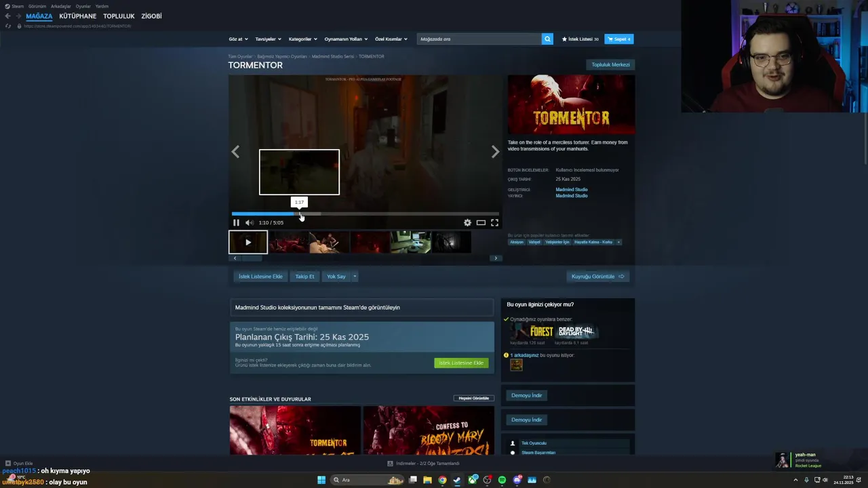868x488 pixels.
Task: Open Task View in taskbar
Action: coord(412,480)
